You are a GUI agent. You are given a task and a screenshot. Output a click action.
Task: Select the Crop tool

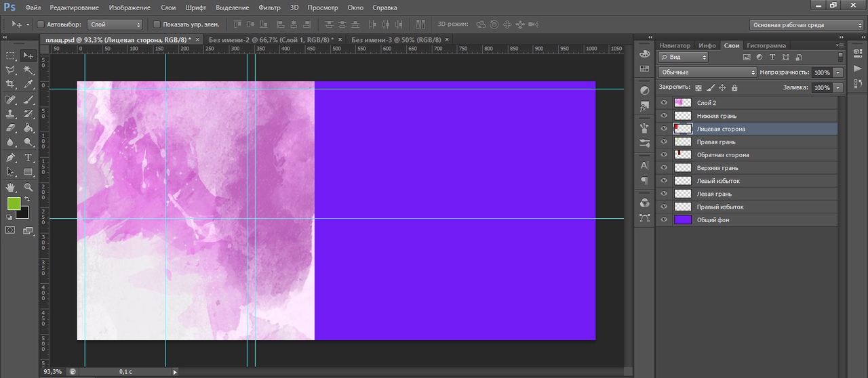(x=11, y=84)
